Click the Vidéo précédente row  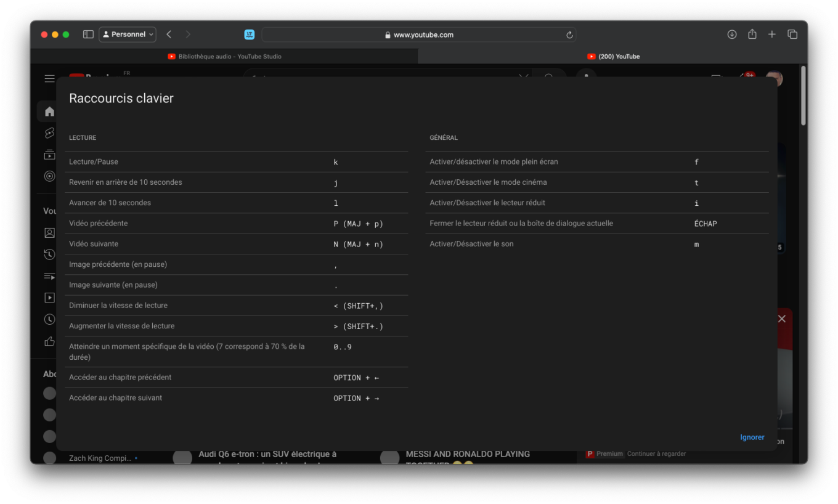(x=237, y=224)
